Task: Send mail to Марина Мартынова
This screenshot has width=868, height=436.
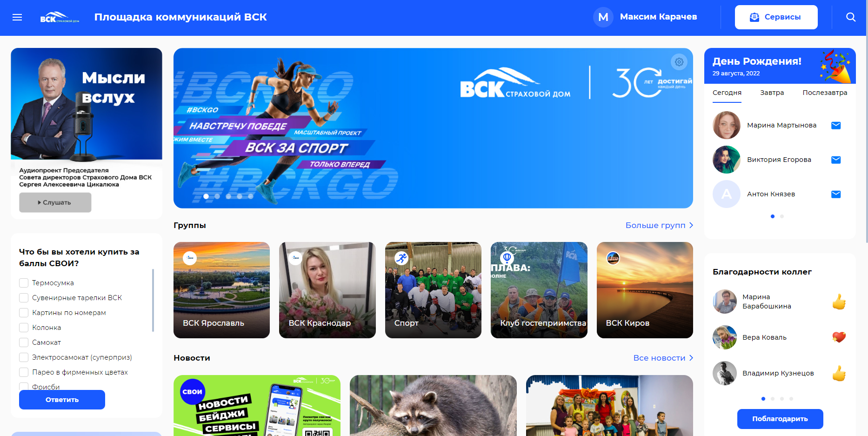Action: pos(836,125)
